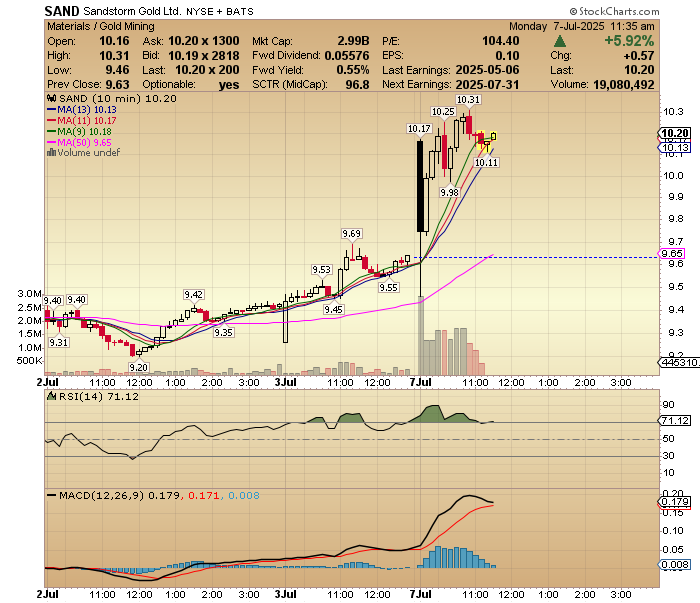
Task: Click the 9.98 low price label
Action: [449, 192]
